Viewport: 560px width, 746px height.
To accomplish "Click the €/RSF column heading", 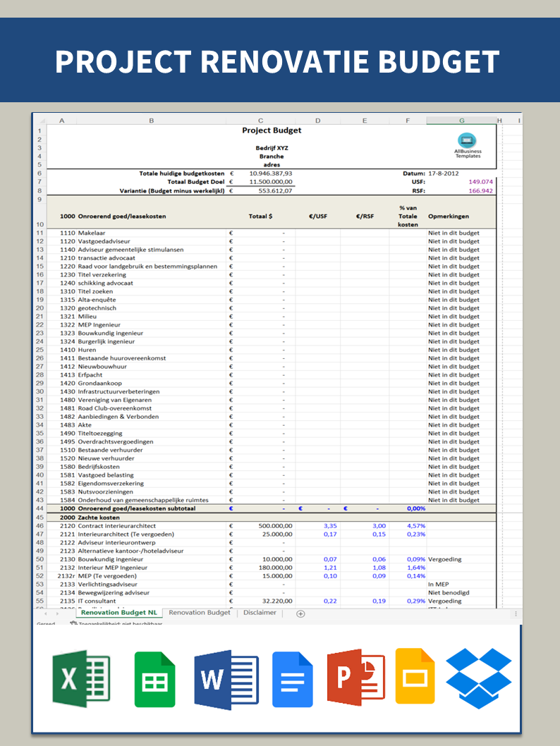I will click(x=365, y=216).
